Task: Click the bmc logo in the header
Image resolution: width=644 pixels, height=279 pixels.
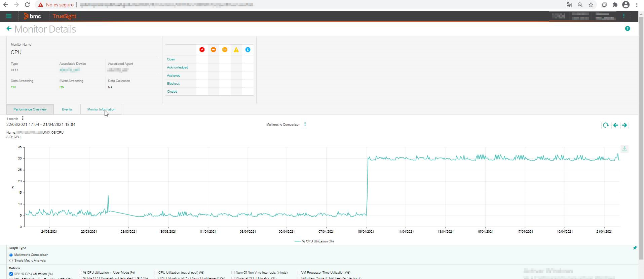Action: [33, 16]
